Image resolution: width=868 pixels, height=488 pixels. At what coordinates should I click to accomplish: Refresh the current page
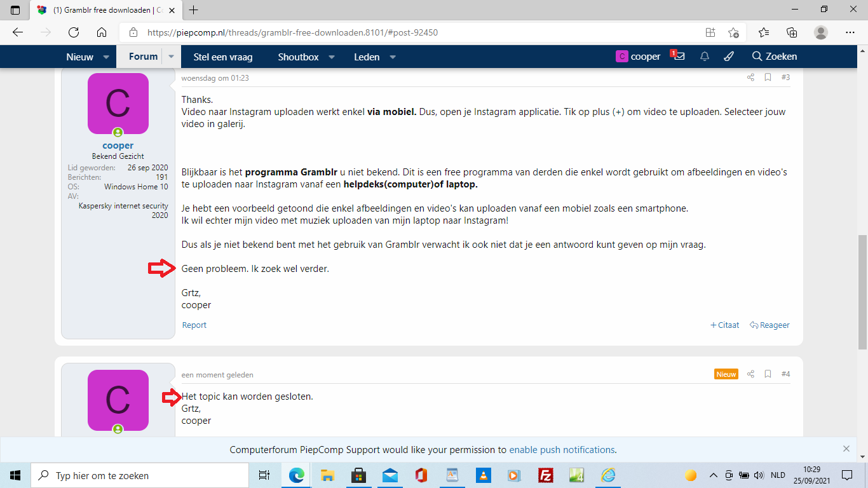coord(73,32)
